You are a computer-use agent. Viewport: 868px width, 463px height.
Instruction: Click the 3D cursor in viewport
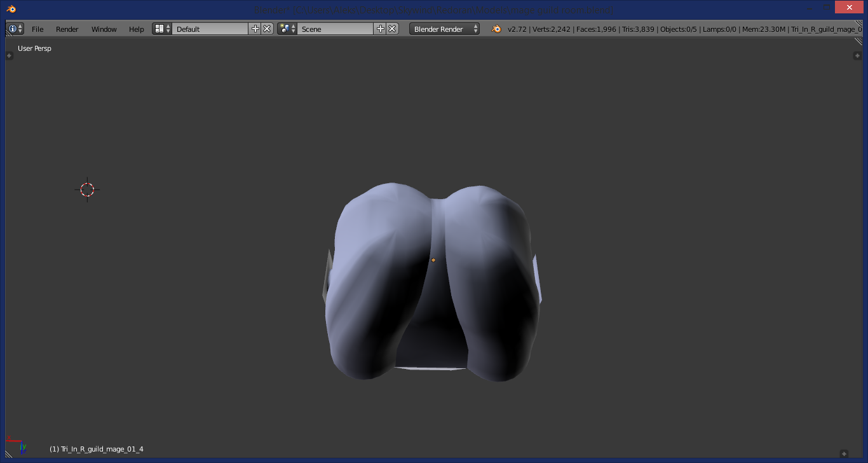pos(88,190)
